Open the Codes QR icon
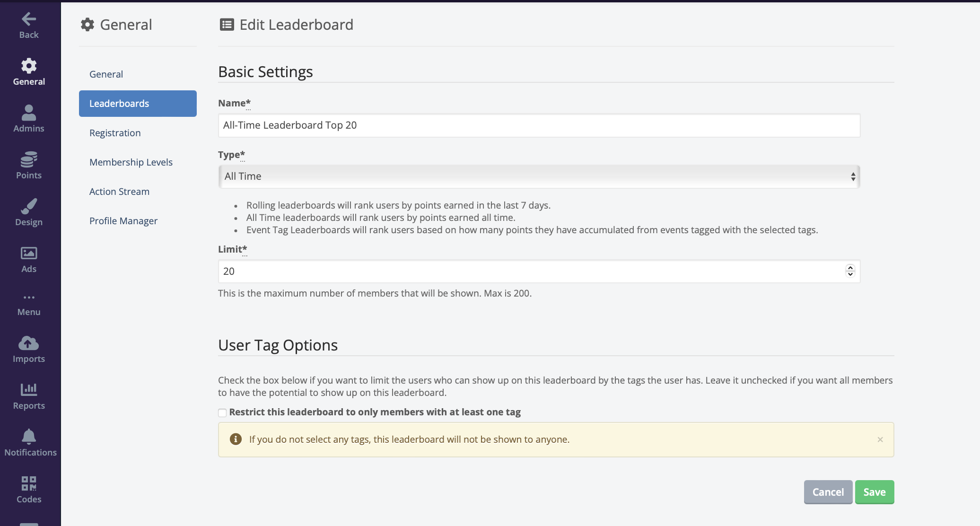 [x=29, y=483]
